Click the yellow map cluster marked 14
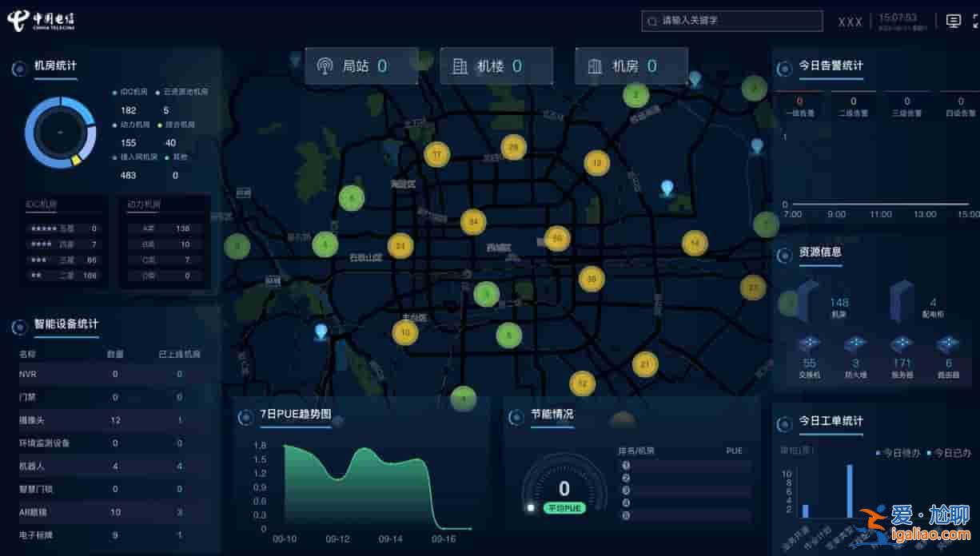Viewport: 980px width, 556px height. (695, 243)
